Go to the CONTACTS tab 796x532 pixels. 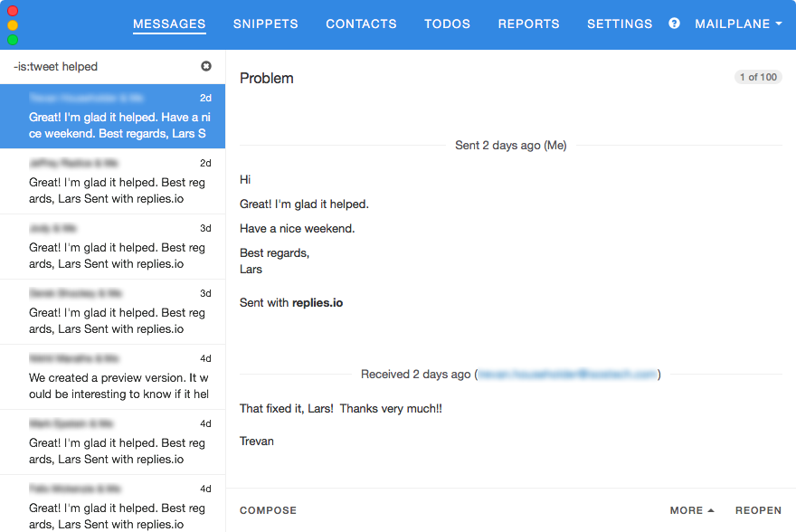coord(361,24)
